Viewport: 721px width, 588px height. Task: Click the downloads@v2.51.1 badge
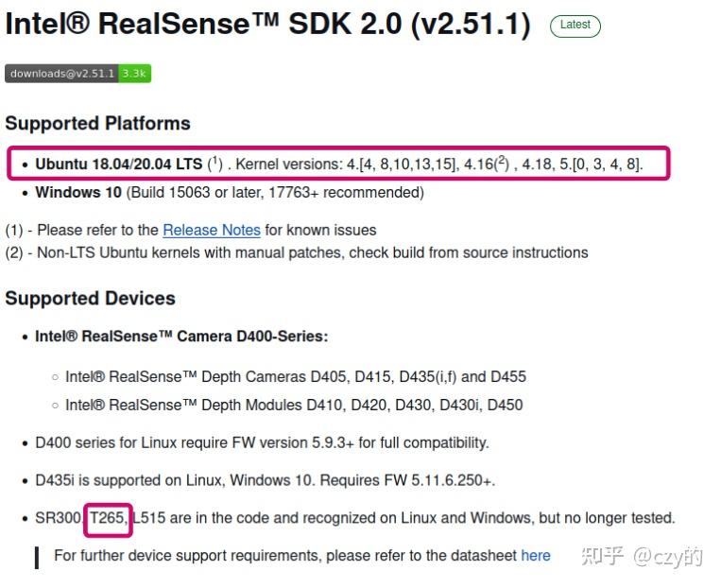tap(61, 74)
